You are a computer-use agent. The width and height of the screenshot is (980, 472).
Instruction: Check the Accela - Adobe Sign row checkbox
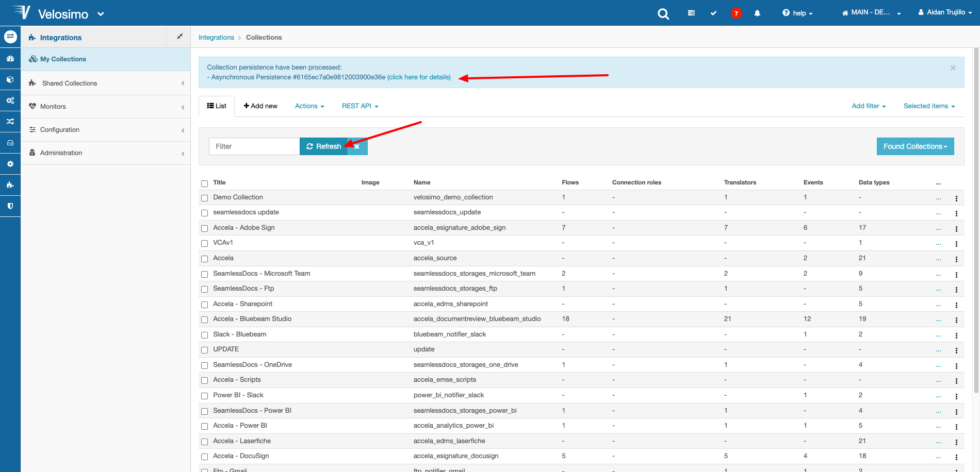(x=205, y=228)
